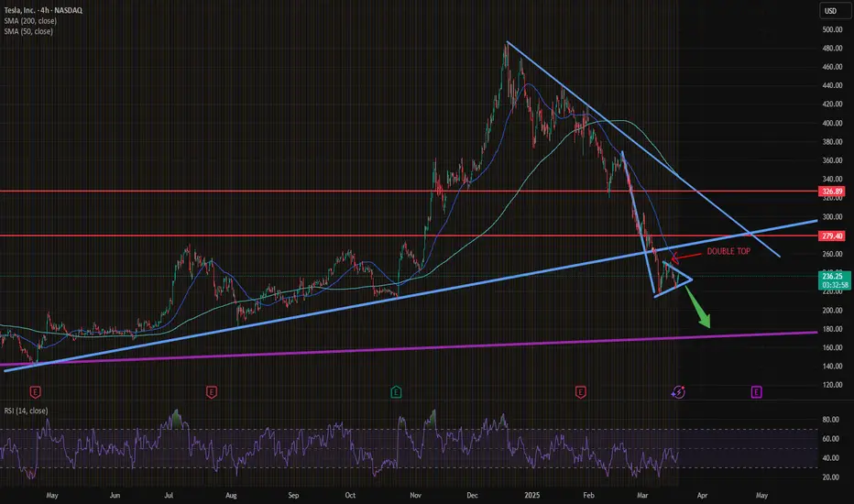The image size is (854, 504).
Task: Click the 400.00 value on the price axis
Action: point(832,123)
